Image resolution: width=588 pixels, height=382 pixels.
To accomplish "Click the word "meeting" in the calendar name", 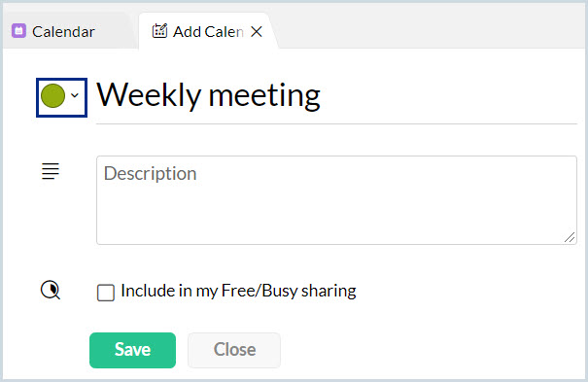I will 264,96.
